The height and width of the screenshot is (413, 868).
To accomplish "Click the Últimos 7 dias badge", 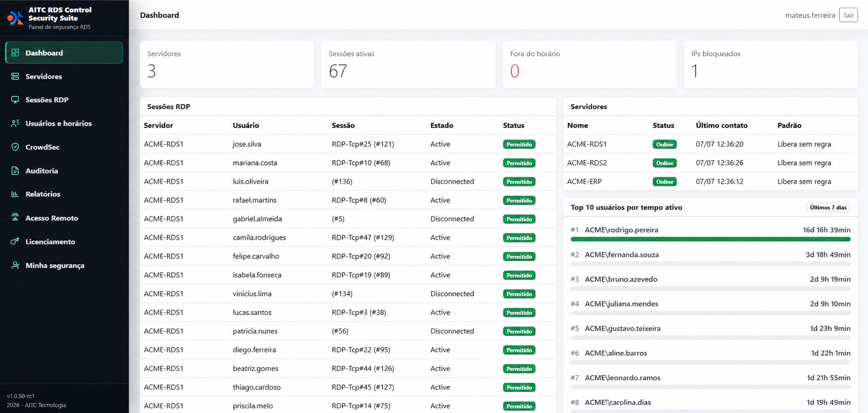I will [828, 207].
